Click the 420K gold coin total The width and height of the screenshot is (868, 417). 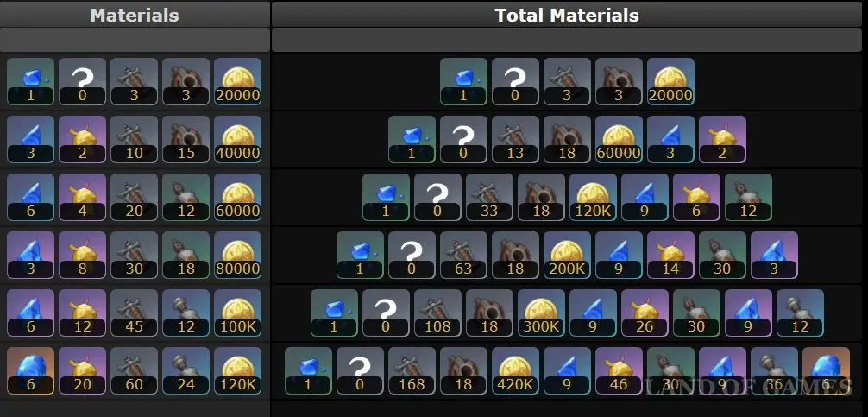515,370
